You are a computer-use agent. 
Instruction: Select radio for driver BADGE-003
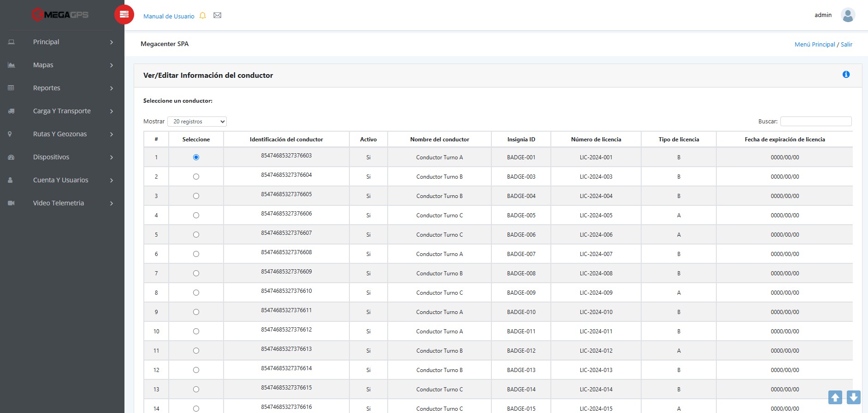click(x=196, y=177)
